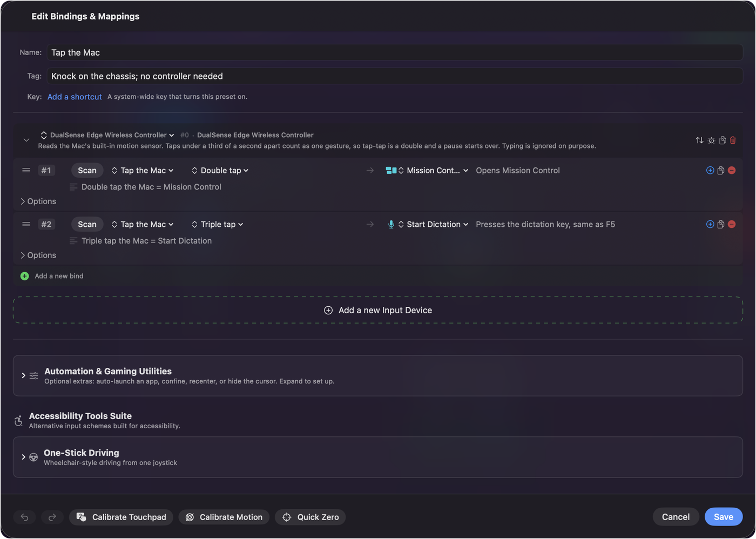The width and height of the screenshot is (756, 539).
Task: Click the redo arrow button
Action: point(52,517)
